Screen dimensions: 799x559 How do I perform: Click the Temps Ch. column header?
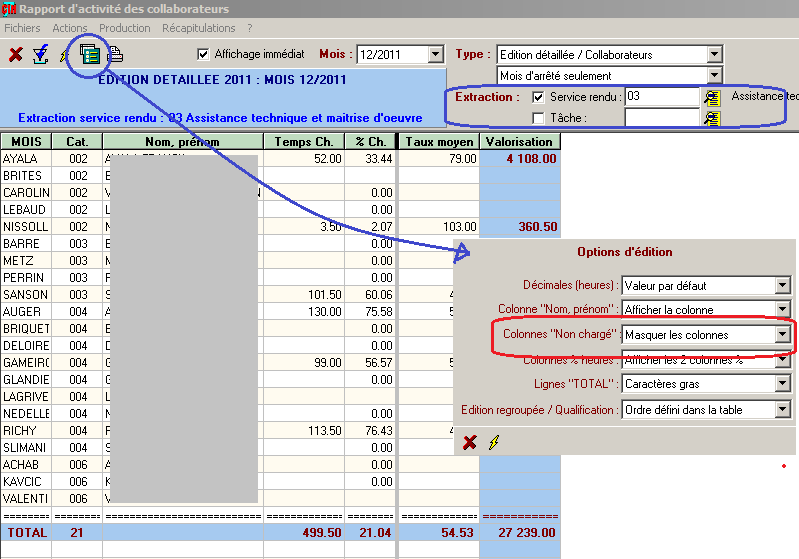click(304, 142)
